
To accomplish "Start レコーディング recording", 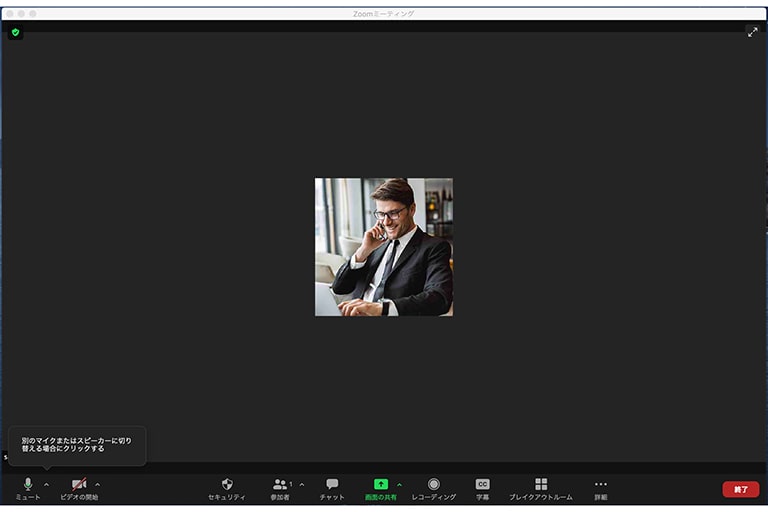I will pos(433,489).
